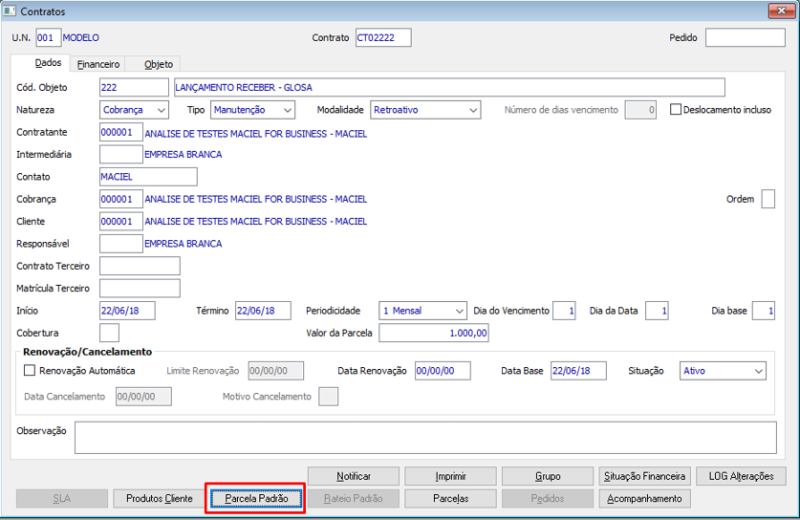Open the Acompanhamento button
The height and width of the screenshot is (520, 800).
click(x=645, y=499)
